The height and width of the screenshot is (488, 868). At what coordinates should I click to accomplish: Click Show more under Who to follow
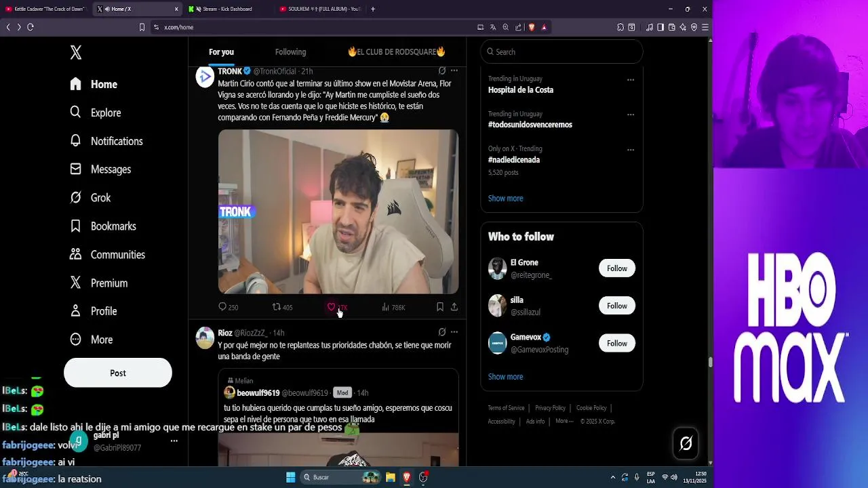tap(505, 377)
